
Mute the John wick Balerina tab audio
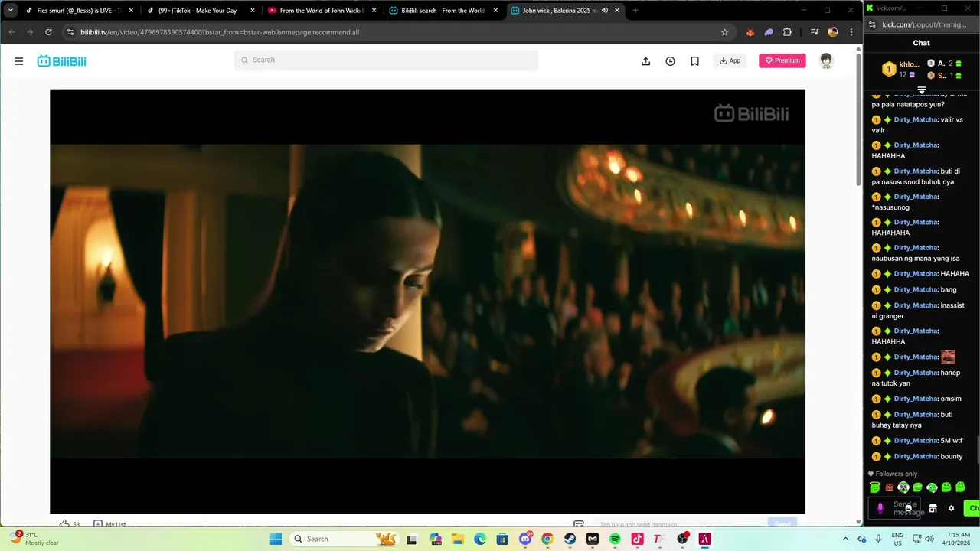pyautogui.click(x=605, y=11)
